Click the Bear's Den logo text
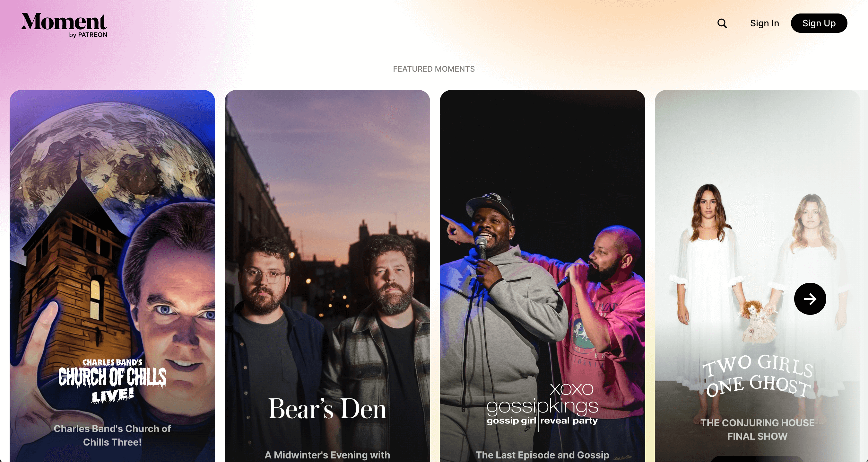The height and width of the screenshot is (462, 868). click(327, 409)
